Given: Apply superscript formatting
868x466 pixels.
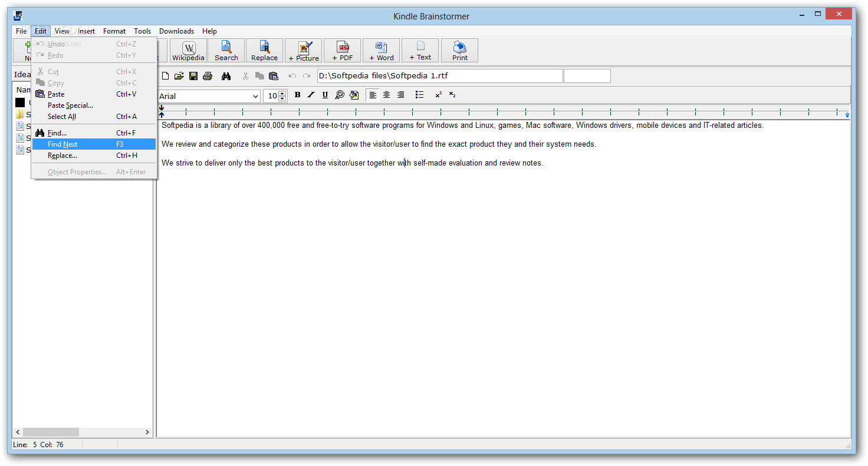Looking at the screenshot, I should 438,95.
